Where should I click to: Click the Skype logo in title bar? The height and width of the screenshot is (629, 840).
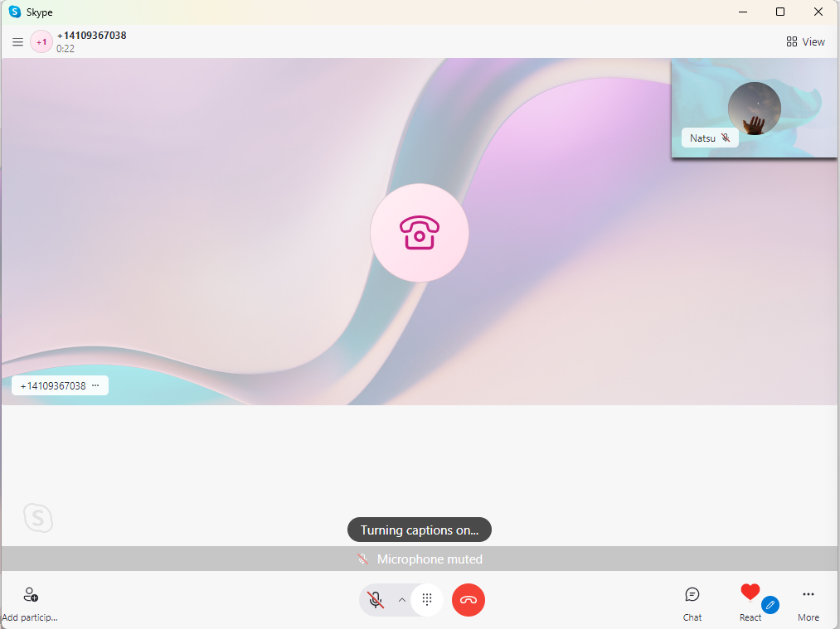[15, 12]
